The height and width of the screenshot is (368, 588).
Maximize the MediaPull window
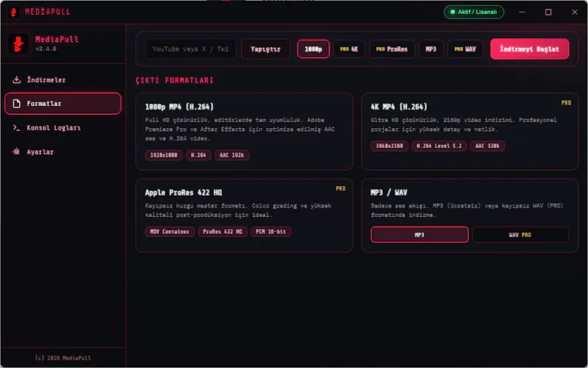548,12
